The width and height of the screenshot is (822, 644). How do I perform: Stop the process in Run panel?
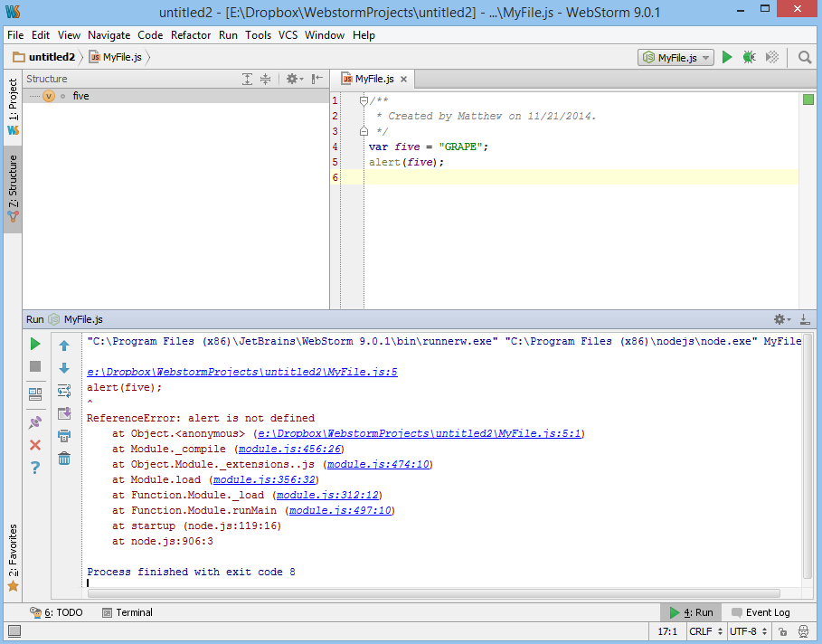pyautogui.click(x=35, y=366)
